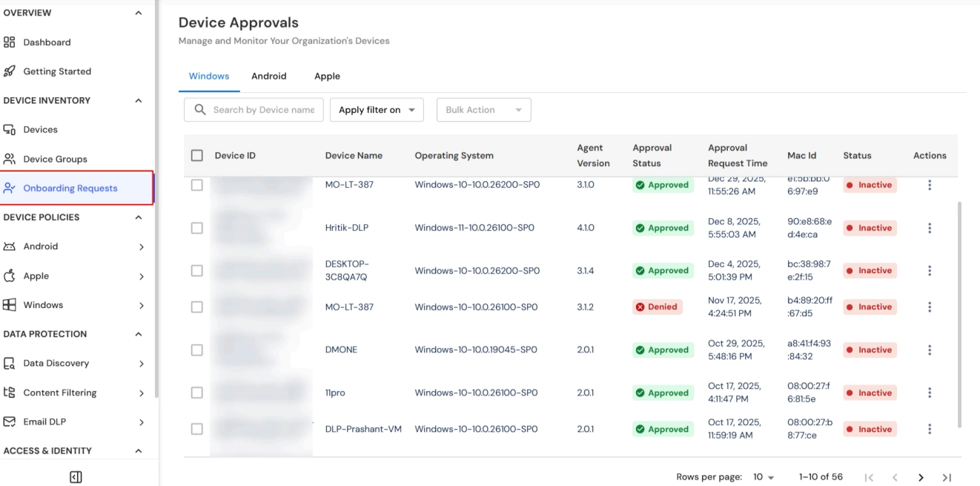This screenshot has height=486, width=980.
Task: Select the checkbox for DLP-Prashant-VM row
Action: tap(196, 429)
